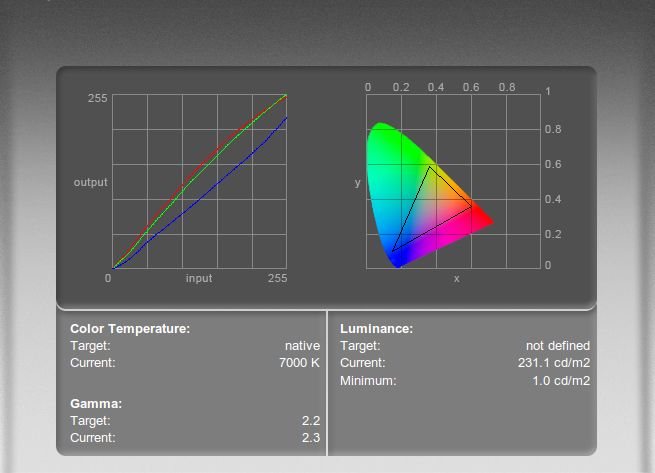Click the 'Color Temperature:' heading

[130, 329]
